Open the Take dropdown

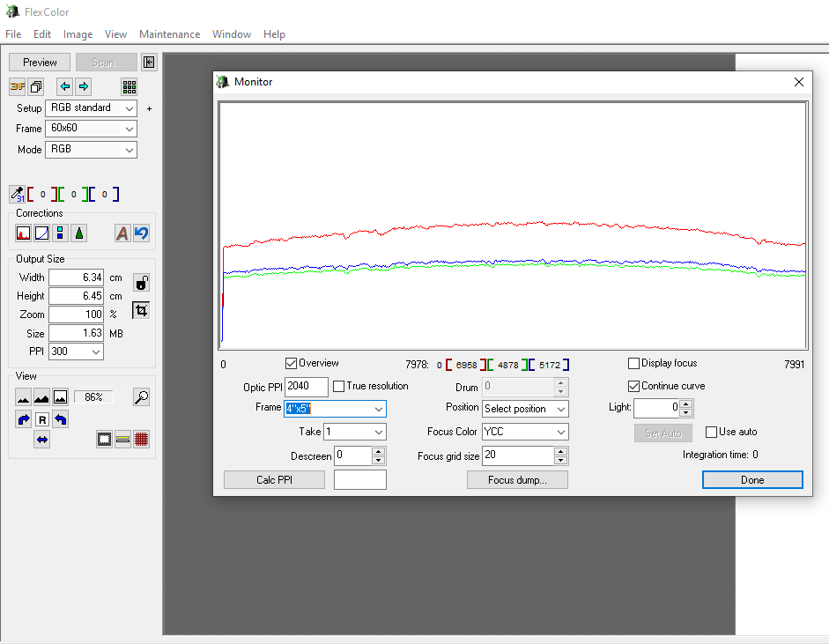355,432
